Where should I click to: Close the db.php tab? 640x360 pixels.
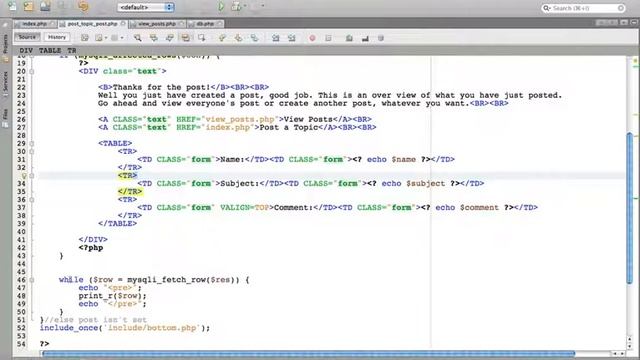tap(220, 24)
